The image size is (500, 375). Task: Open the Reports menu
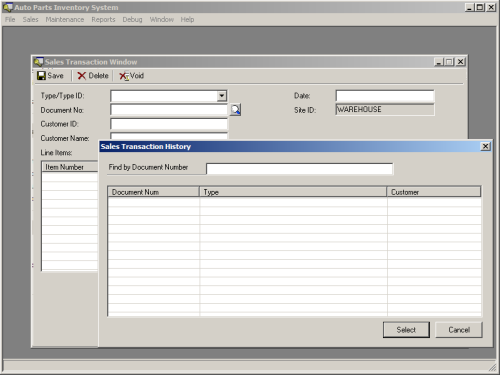click(103, 19)
